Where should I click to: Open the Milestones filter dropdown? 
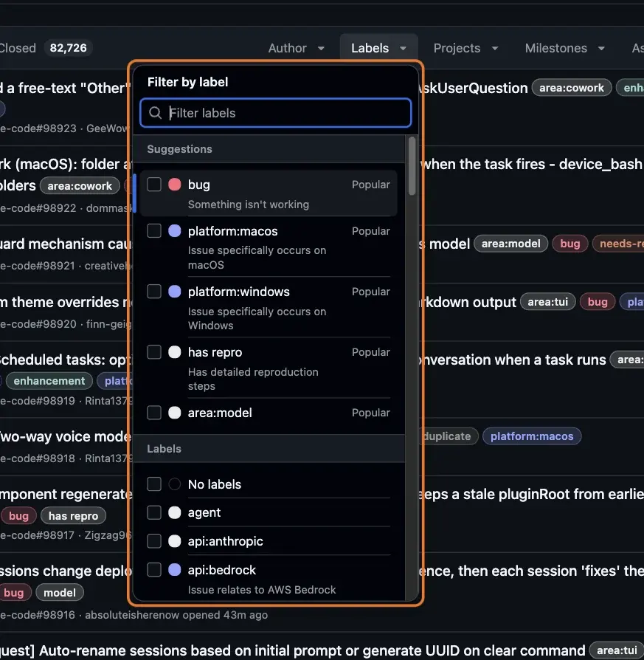pos(564,48)
